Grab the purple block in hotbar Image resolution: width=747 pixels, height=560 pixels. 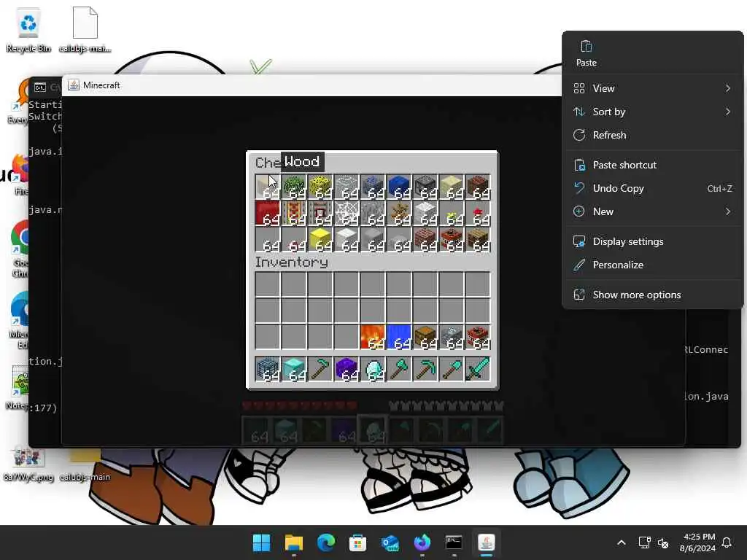click(346, 370)
